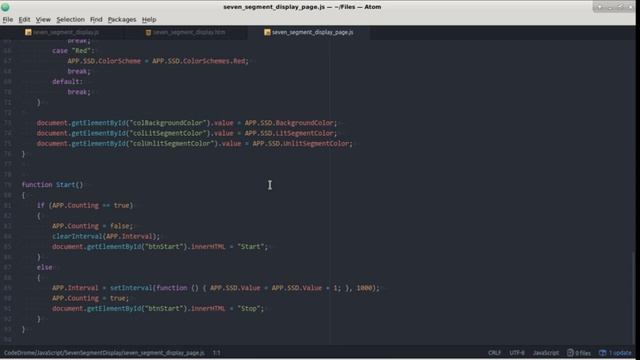Image resolution: width=640 pixels, height=360 pixels.
Task: Click on "function Start()" line
Action: pos(52,184)
